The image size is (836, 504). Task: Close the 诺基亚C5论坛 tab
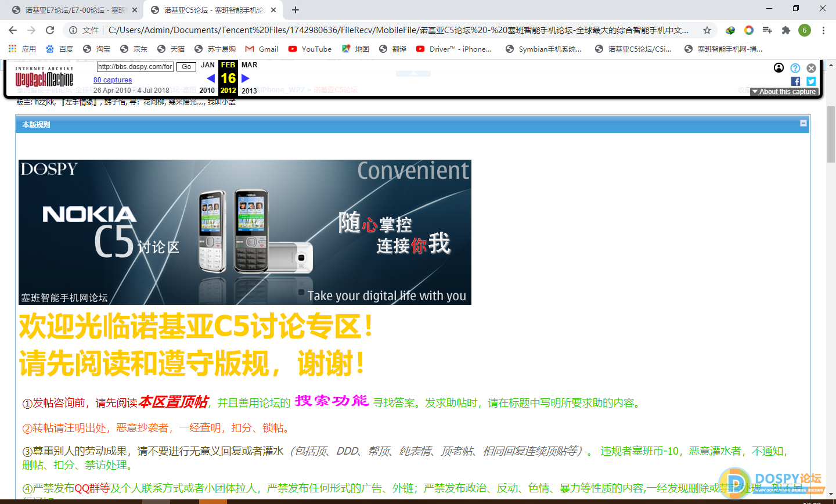point(274,10)
